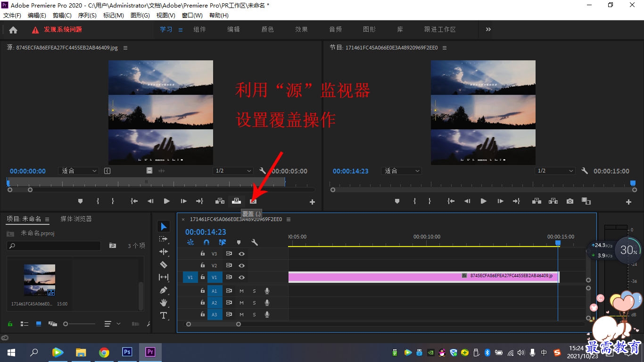Open Program monitor settings wrench
This screenshot has width=644, height=362.
pyautogui.click(x=585, y=171)
